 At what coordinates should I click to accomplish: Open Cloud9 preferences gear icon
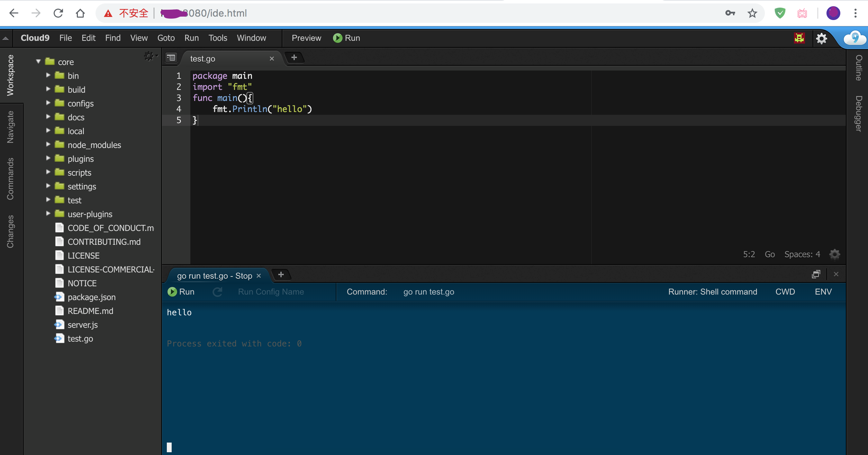click(821, 38)
